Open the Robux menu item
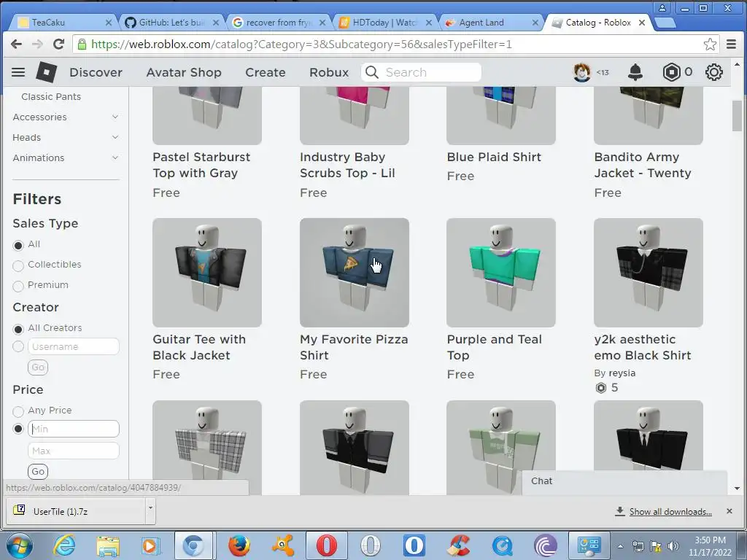 coord(329,72)
